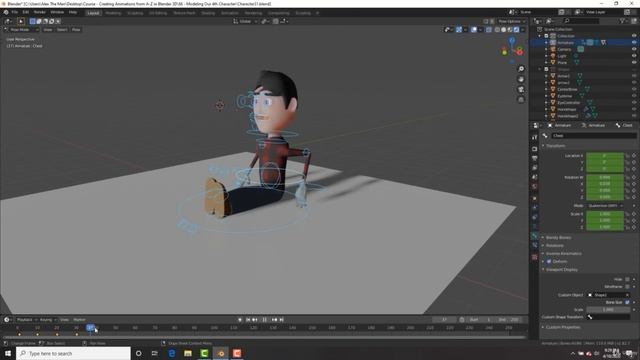640x360 pixels.
Task: Switch perspective/orthographic grid icon
Action: click(521, 100)
